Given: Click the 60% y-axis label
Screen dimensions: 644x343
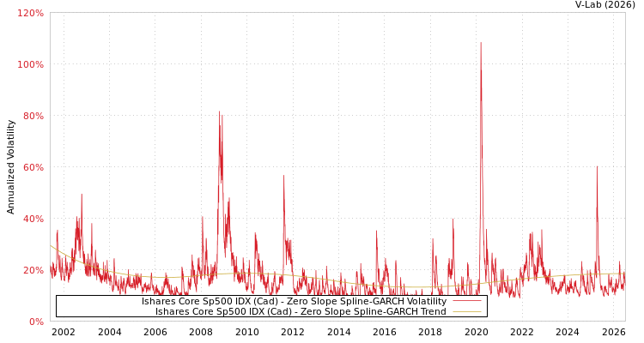Looking at the screenshot, I should point(33,167).
